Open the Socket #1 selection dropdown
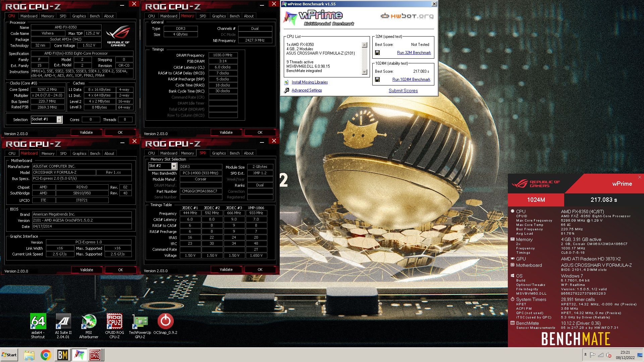Image resolution: width=644 pixels, height=362 pixels. point(59,119)
